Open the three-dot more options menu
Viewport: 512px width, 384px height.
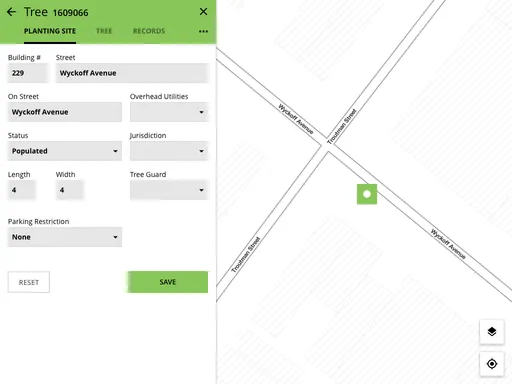[x=203, y=31]
